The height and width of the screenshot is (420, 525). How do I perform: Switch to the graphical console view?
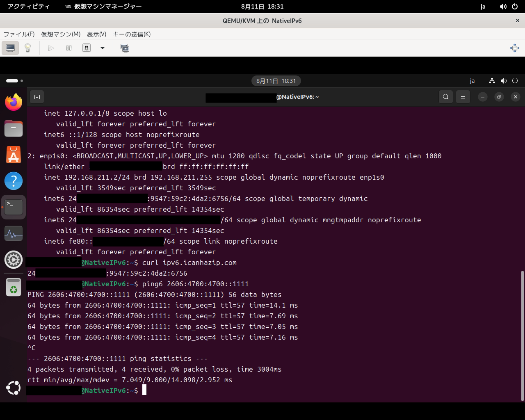click(10, 48)
